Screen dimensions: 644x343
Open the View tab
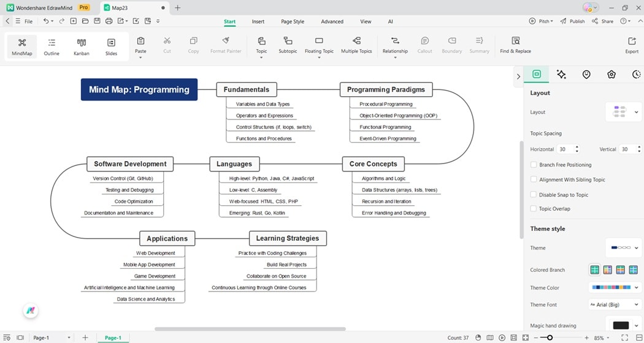[366, 21]
